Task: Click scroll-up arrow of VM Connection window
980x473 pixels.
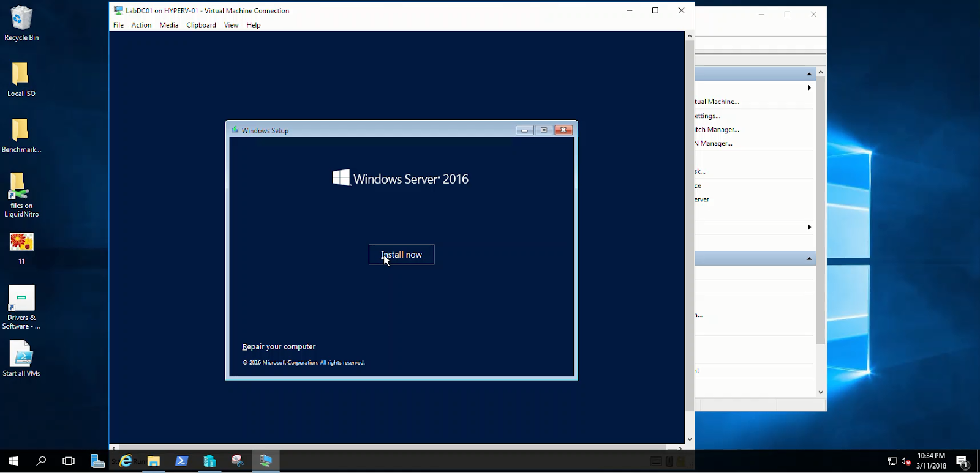Action: [x=690, y=36]
